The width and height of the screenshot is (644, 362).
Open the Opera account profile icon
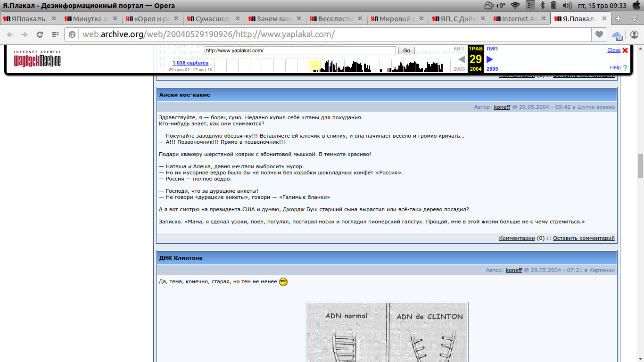[634, 34]
